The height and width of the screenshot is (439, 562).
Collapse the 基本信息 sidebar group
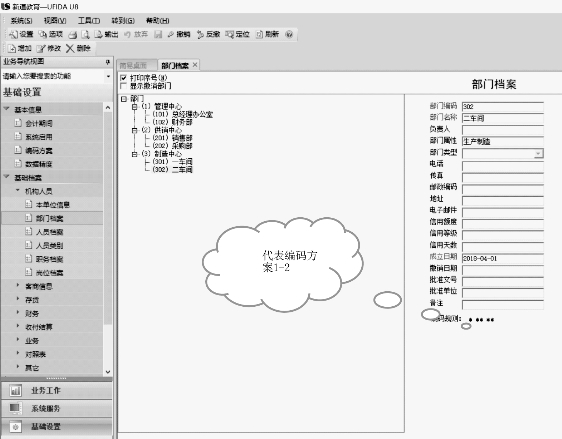tap(7, 109)
